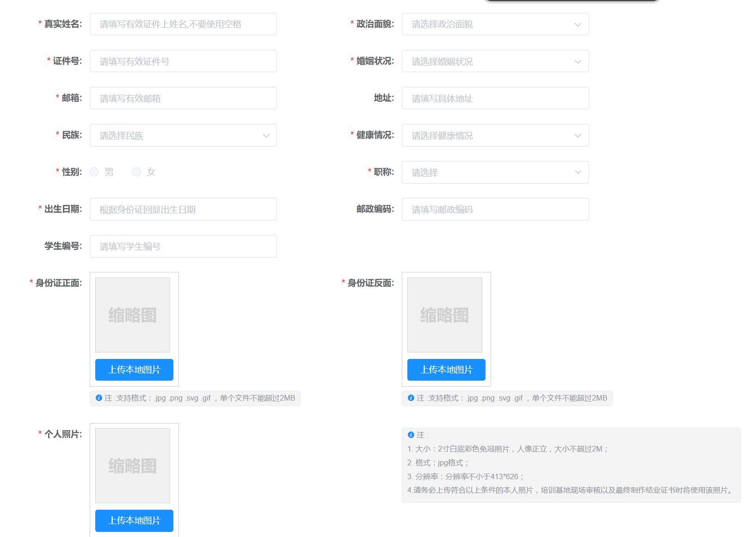Click info icon in personal photo notes
This screenshot has width=756, height=537.
411,435
